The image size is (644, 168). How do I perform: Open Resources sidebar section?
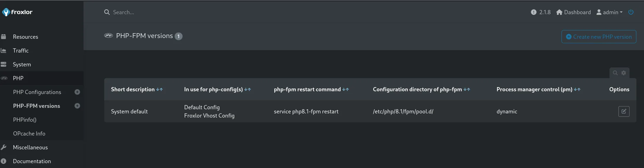[26, 37]
